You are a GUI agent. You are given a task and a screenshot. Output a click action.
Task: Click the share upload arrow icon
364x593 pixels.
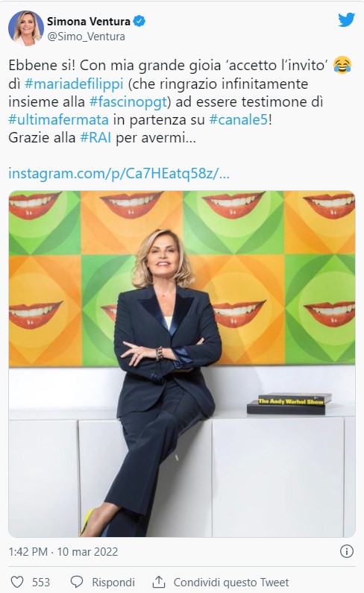coord(159,582)
